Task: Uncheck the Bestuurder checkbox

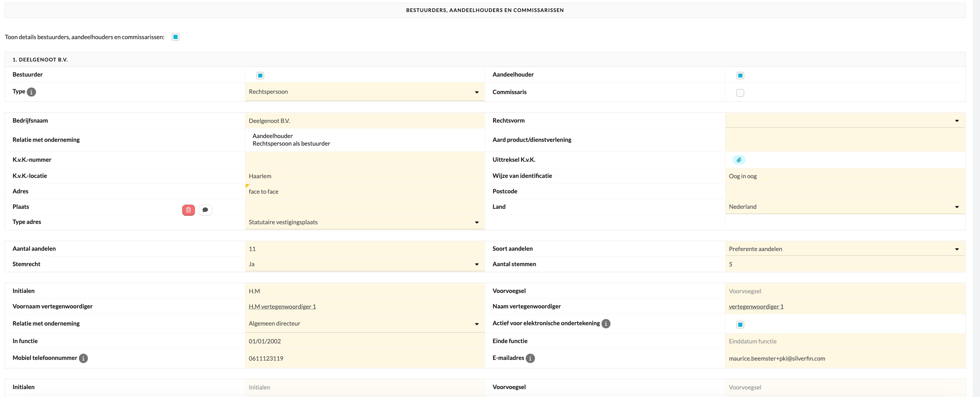Action: tap(260, 75)
